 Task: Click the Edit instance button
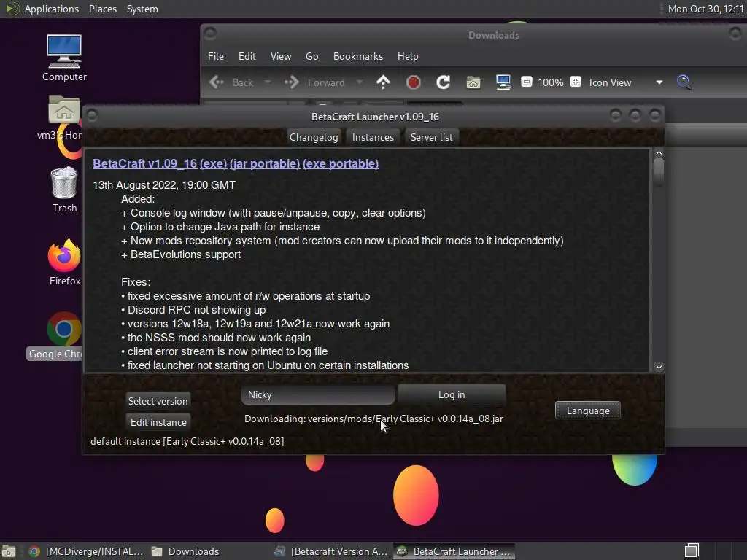pos(158,422)
